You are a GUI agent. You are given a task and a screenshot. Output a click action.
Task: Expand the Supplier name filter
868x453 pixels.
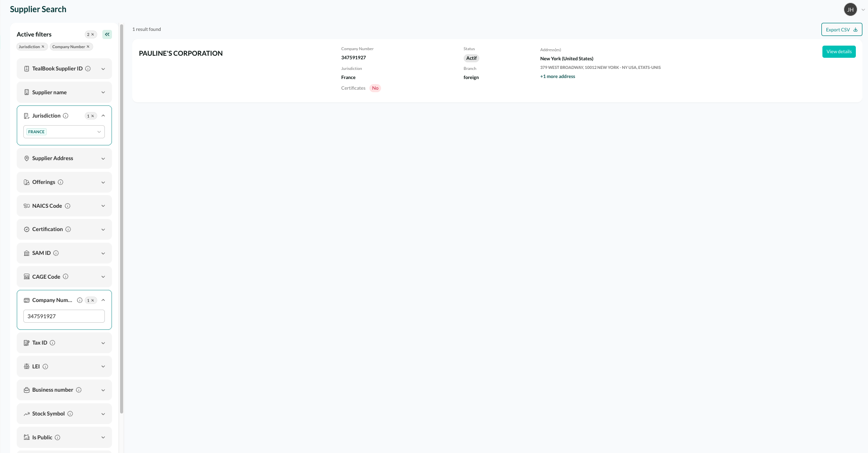tap(64, 92)
